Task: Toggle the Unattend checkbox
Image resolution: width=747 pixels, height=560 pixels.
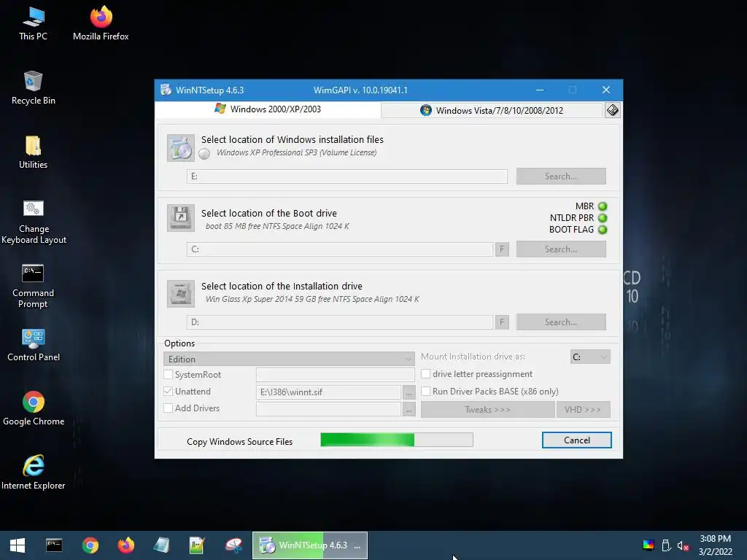Action: point(169,391)
